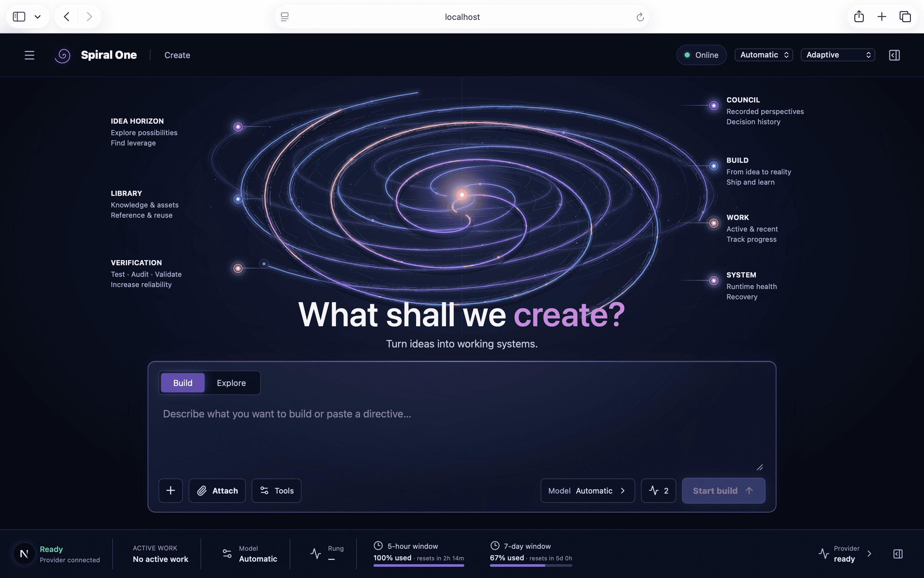Click the plus button in composer
The image size is (924, 578).
point(171,490)
